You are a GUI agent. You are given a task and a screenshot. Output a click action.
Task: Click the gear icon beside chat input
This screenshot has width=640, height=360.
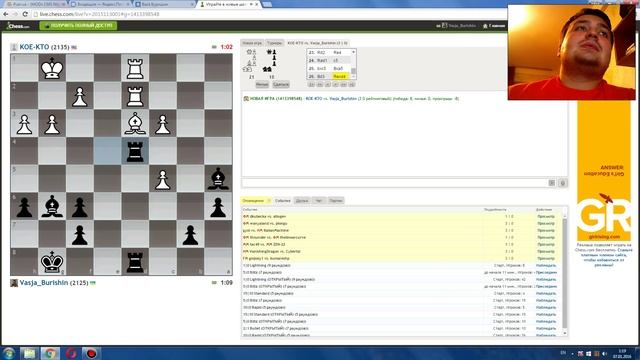pyautogui.click(x=562, y=183)
